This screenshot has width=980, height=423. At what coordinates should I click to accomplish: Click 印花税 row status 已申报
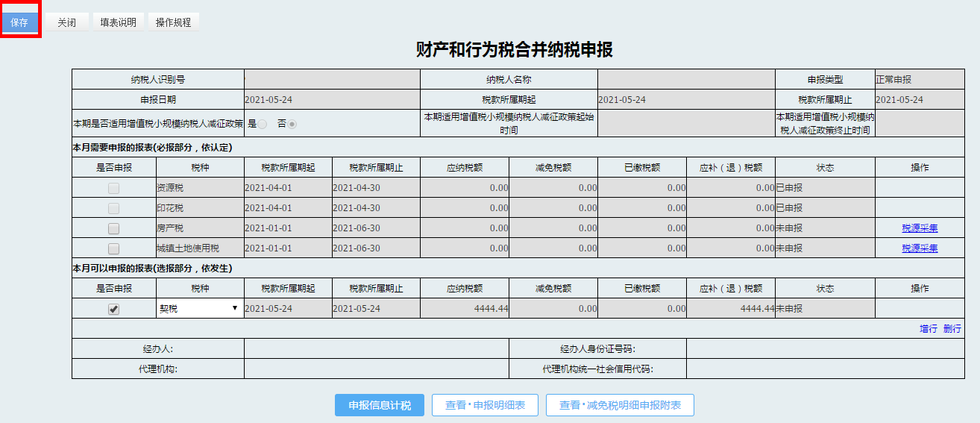[789, 208]
